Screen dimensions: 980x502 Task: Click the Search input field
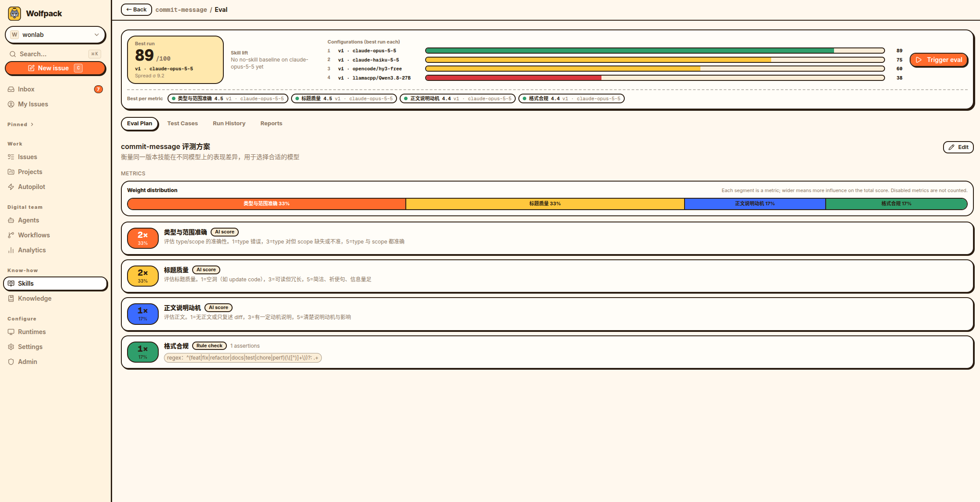pos(55,54)
